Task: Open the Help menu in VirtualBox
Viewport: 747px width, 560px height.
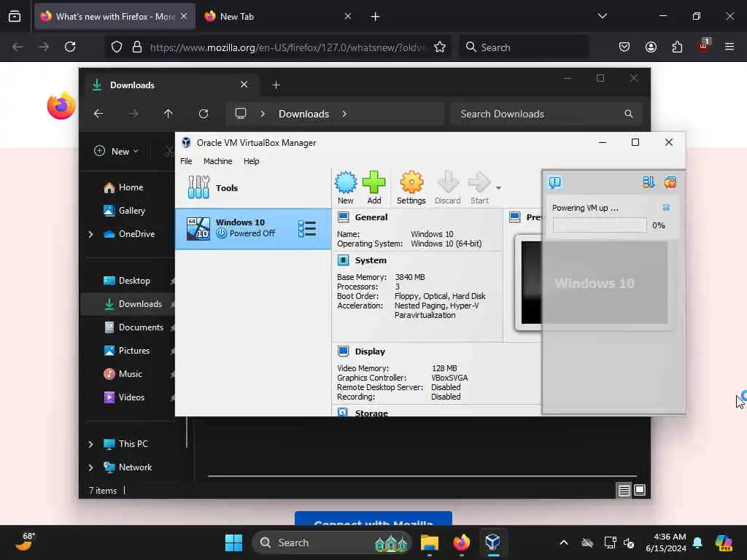Action: click(x=252, y=161)
